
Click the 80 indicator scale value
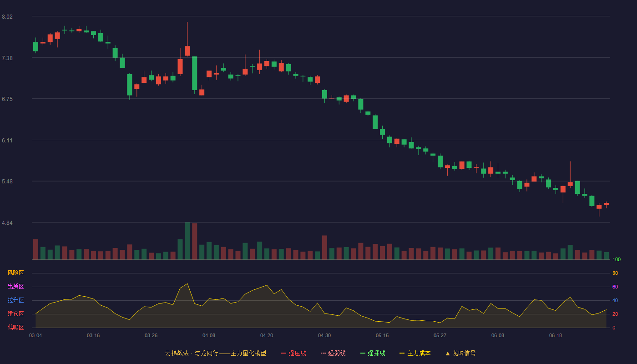pos(615,273)
